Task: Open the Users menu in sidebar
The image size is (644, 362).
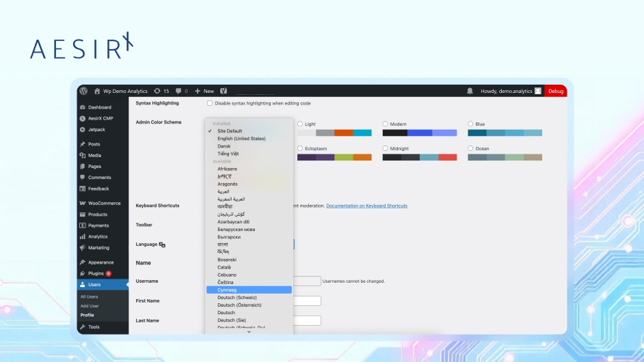Action: point(103,284)
